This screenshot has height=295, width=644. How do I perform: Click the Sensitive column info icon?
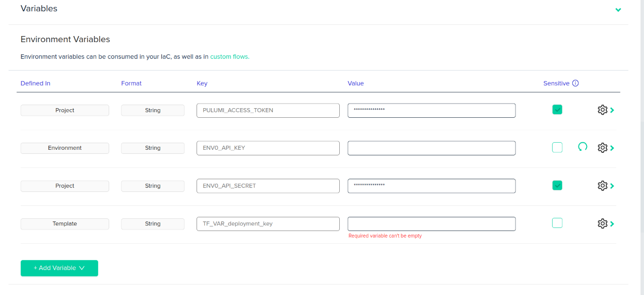tap(575, 83)
